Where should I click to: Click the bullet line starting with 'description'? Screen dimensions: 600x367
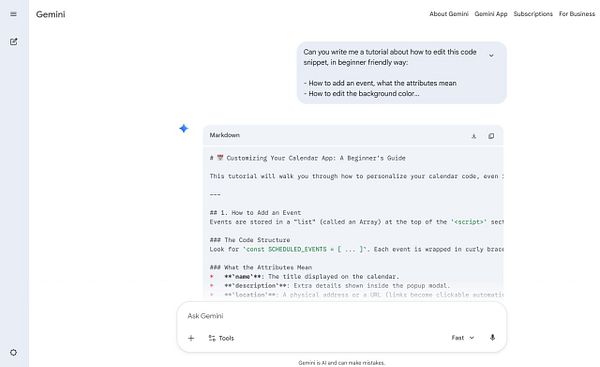pos(329,285)
